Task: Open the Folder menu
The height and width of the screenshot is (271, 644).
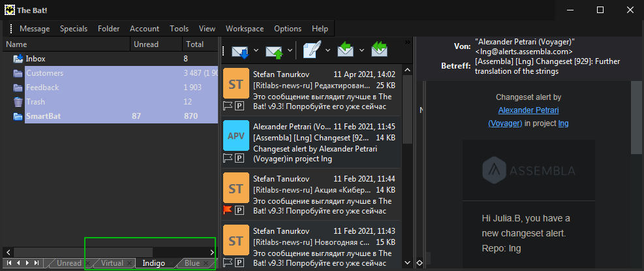Action: 109,29
